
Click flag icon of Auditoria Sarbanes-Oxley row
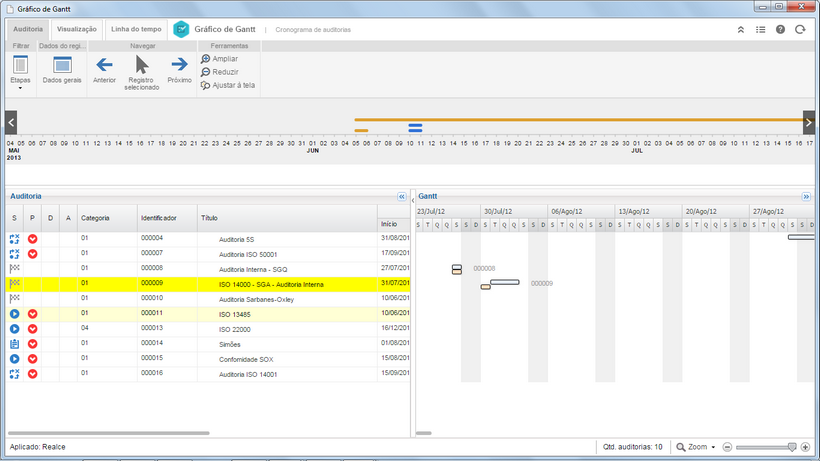14,298
